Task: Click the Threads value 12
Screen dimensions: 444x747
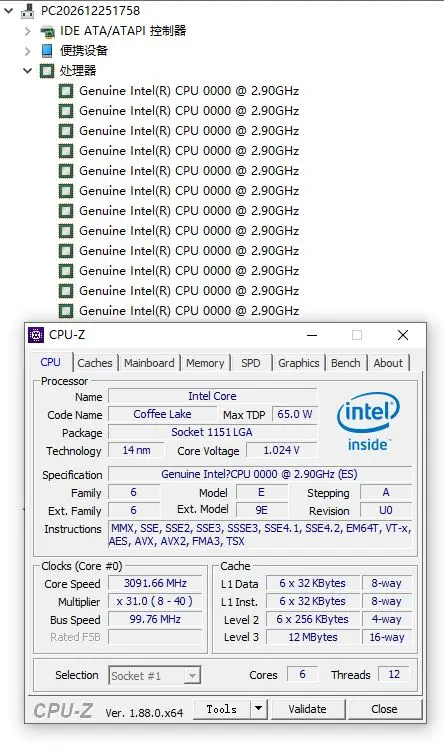Action: tap(394, 674)
